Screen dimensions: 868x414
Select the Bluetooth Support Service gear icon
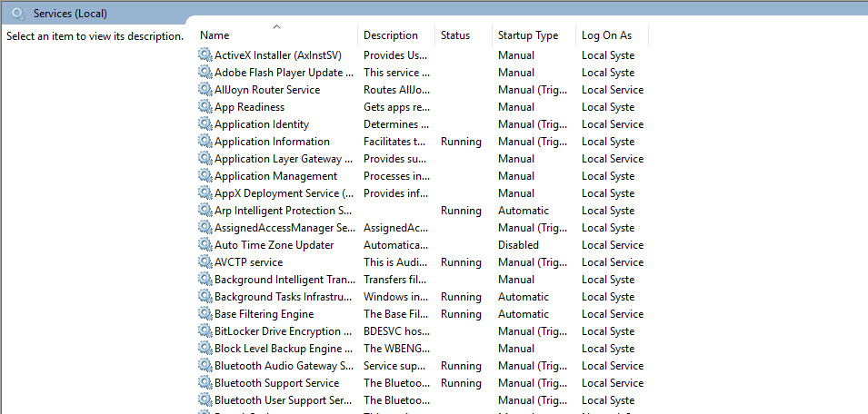pos(205,383)
